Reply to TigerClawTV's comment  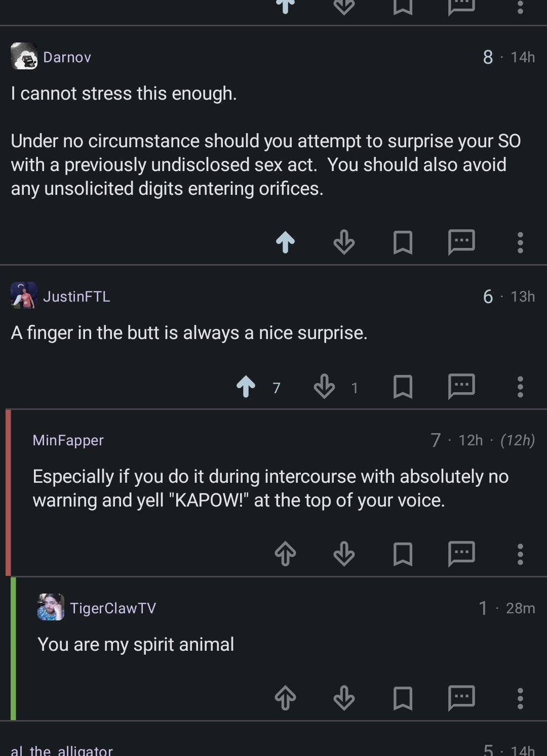tap(461, 698)
